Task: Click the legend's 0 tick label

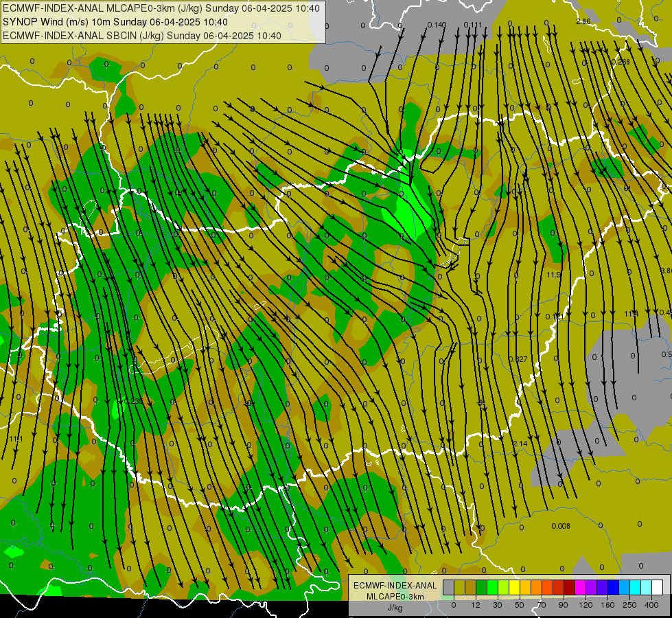Action: click(x=454, y=605)
